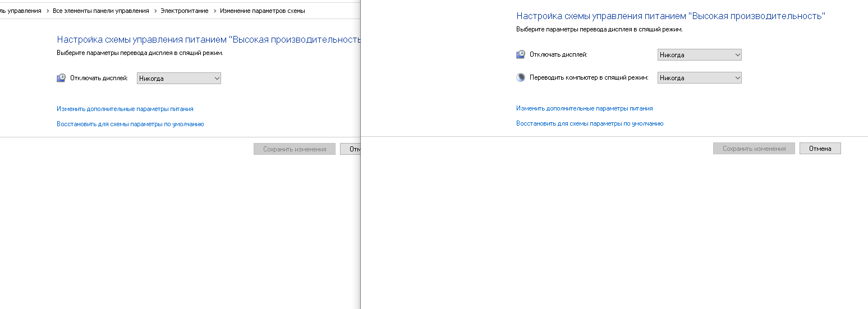Click 'Переводить компьютер в спящий режим:' label
868x309 pixels.
click(589, 78)
